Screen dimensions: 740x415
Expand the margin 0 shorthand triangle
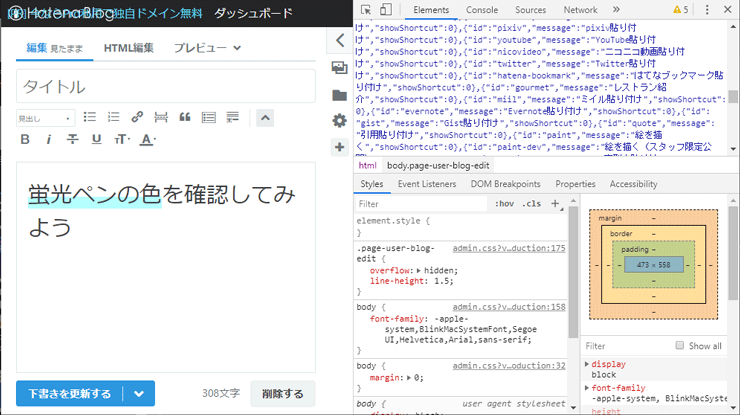coord(409,378)
